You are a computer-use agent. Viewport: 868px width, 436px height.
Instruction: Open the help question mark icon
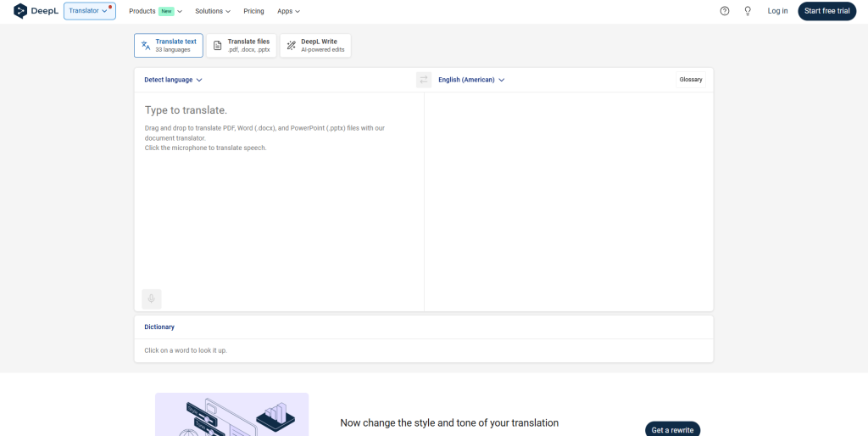coord(725,11)
